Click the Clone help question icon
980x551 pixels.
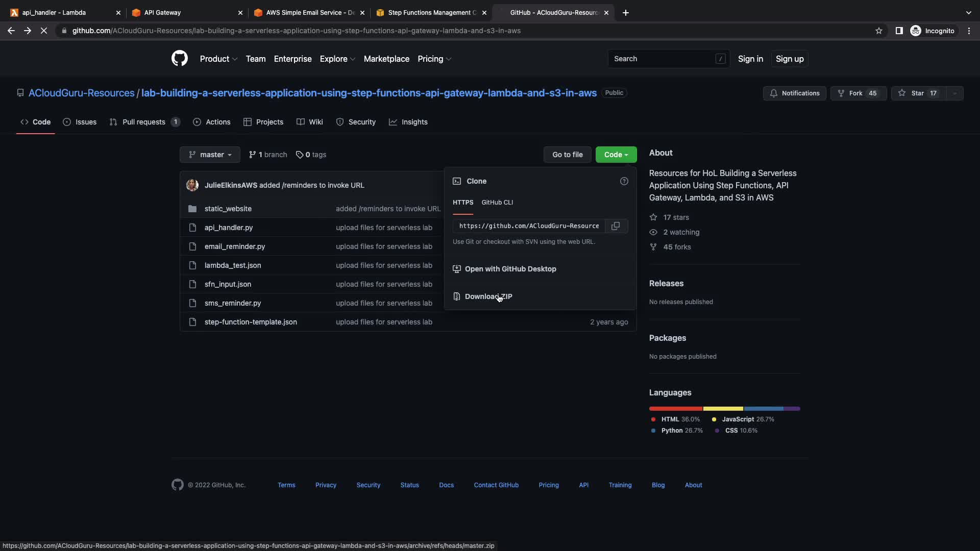click(624, 181)
